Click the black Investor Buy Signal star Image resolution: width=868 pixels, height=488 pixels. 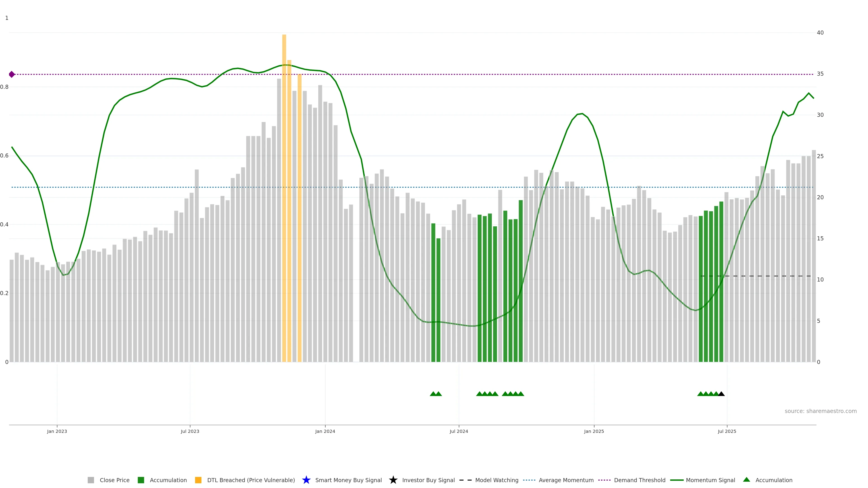[393, 480]
